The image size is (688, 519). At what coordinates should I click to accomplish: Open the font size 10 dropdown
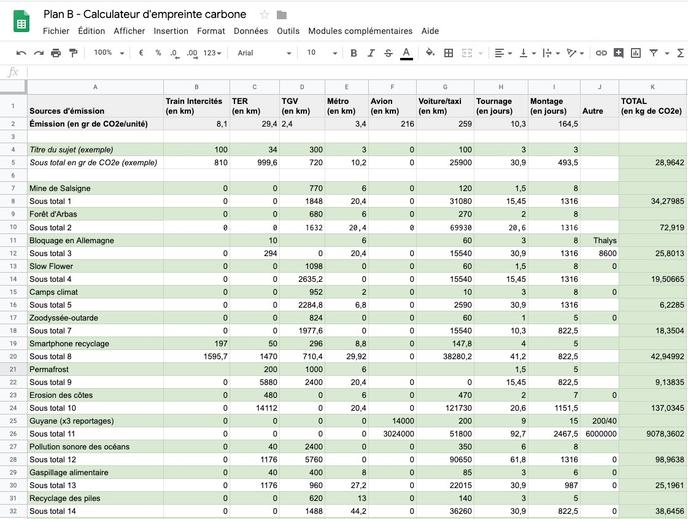(322, 53)
